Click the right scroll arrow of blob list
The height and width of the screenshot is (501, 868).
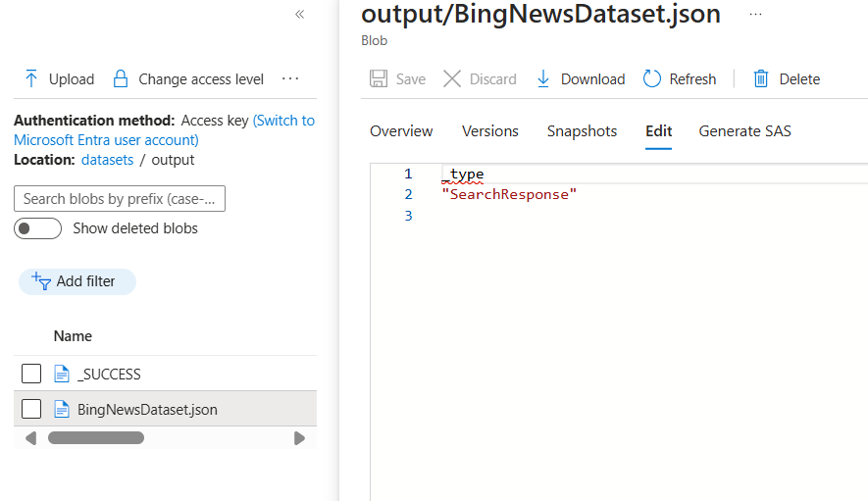299,438
